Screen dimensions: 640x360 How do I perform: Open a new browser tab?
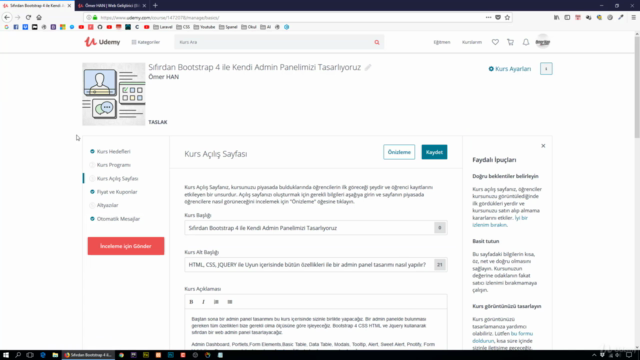(155, 6)
